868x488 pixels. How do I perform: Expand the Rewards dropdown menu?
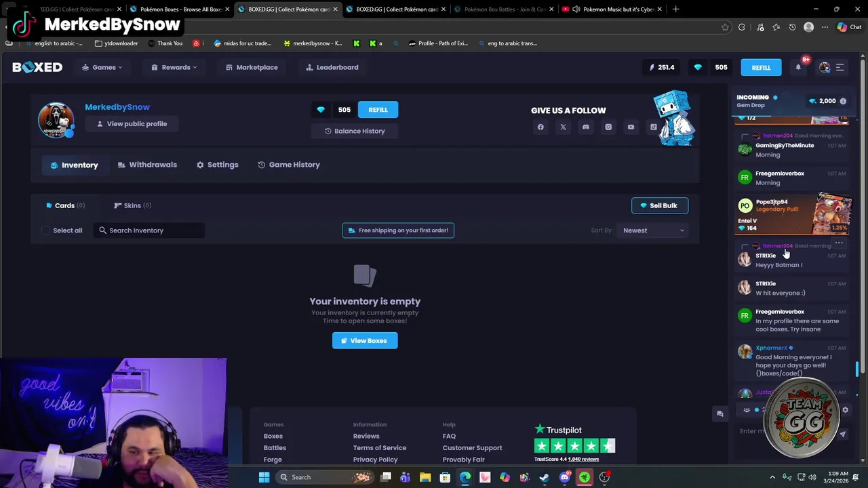[174, 67]
